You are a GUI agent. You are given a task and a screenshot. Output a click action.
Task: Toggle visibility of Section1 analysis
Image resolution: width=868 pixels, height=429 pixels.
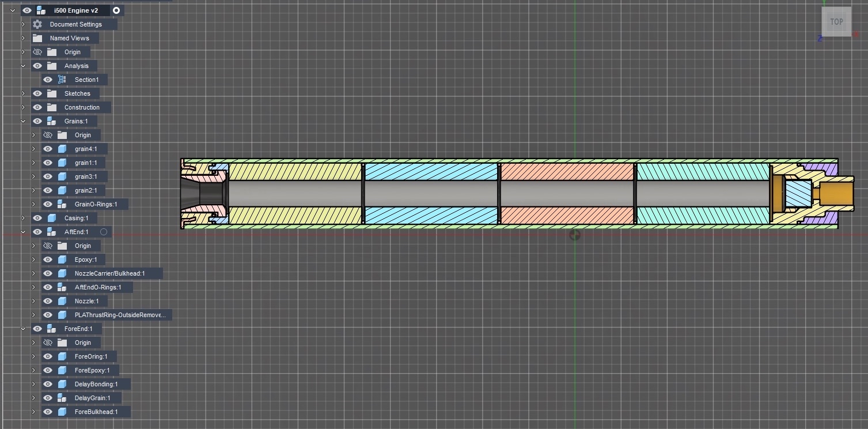[x=48, y=80]
